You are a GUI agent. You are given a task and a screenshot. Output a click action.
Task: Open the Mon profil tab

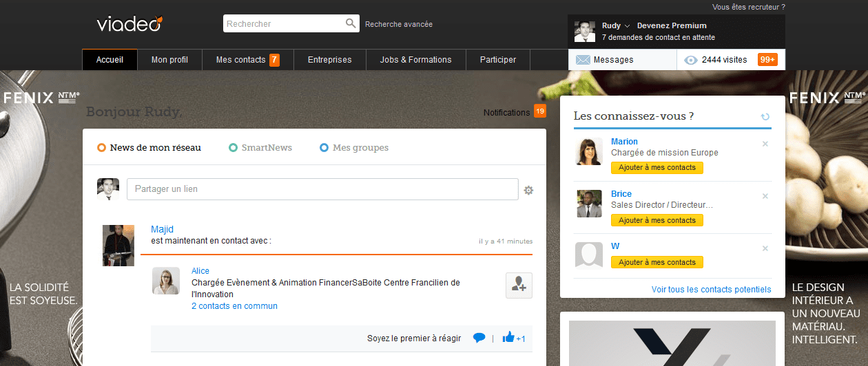click(x=169, y=60)
